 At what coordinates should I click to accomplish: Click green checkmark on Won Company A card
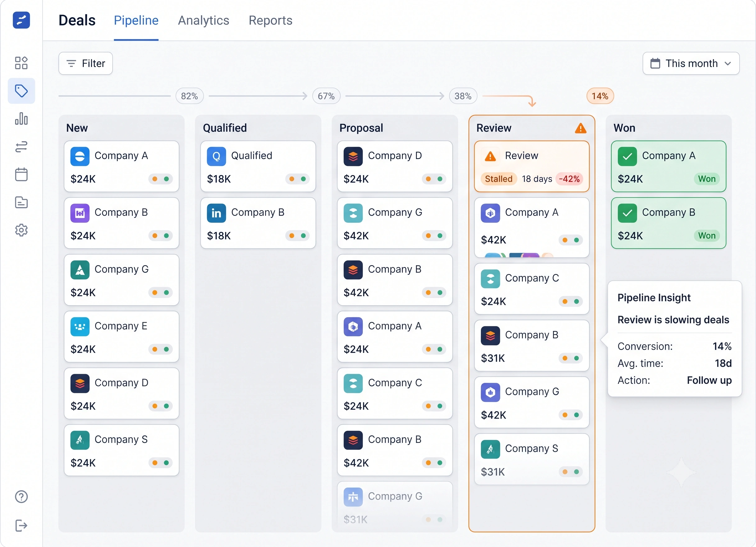pos(627,156)
